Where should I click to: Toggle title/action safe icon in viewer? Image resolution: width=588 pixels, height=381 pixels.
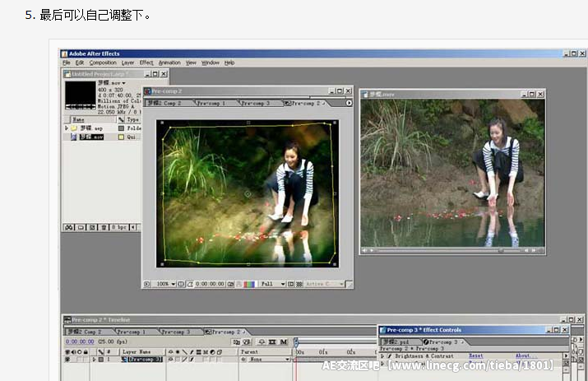[181, 284]
